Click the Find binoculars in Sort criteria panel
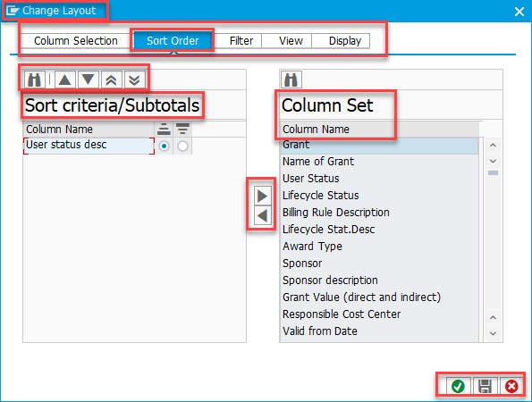The width and height of the screenshot is (532, 402). (35, 80)
